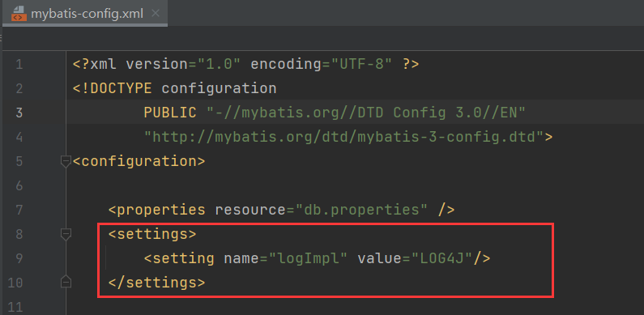Click line number 5 in gutter
This screenshot has height=315, width=644.
pyautogui.click(x=19, y=161)
